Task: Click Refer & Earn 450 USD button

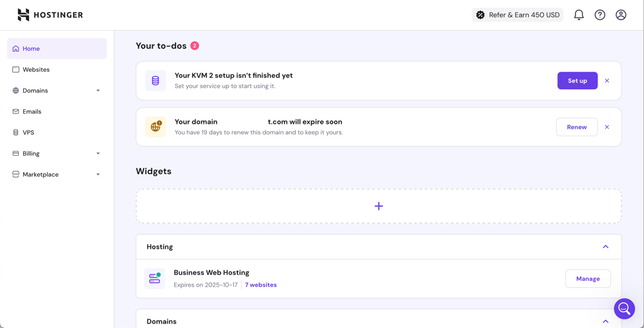Action: point(517,15)
